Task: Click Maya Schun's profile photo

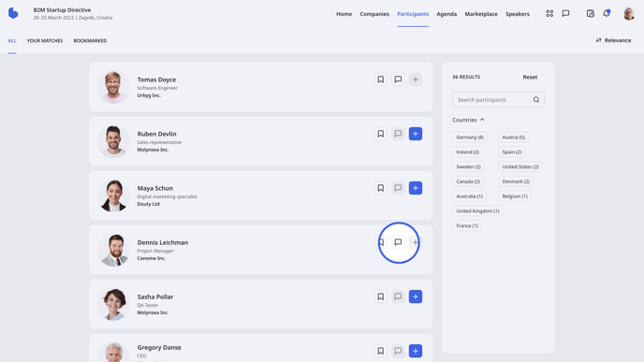Action: 114,195
